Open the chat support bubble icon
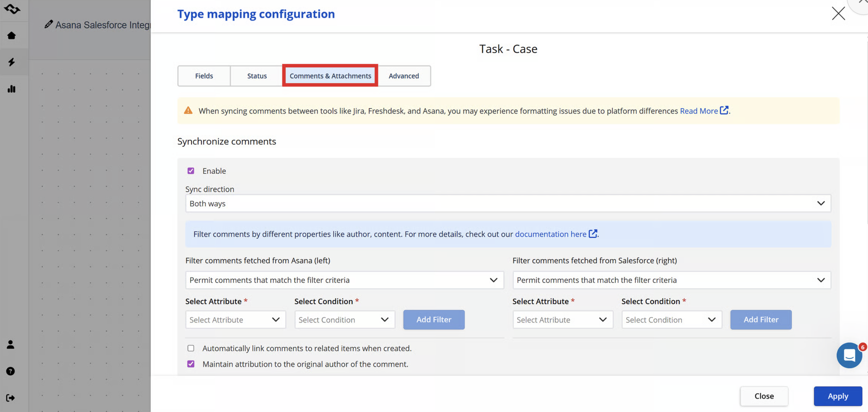This screenshot has width=868, height=412. pyautogui.click(x=849, y=355)
